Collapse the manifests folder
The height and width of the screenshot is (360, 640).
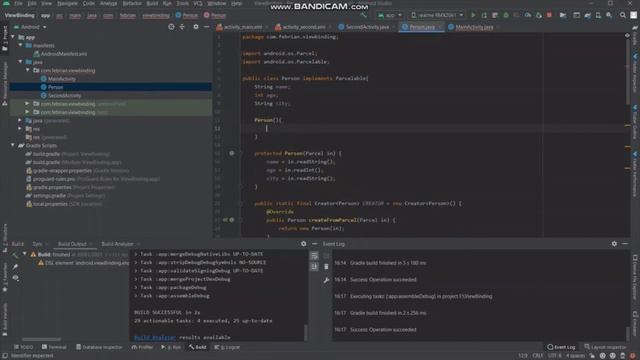[x=20, y=45]
